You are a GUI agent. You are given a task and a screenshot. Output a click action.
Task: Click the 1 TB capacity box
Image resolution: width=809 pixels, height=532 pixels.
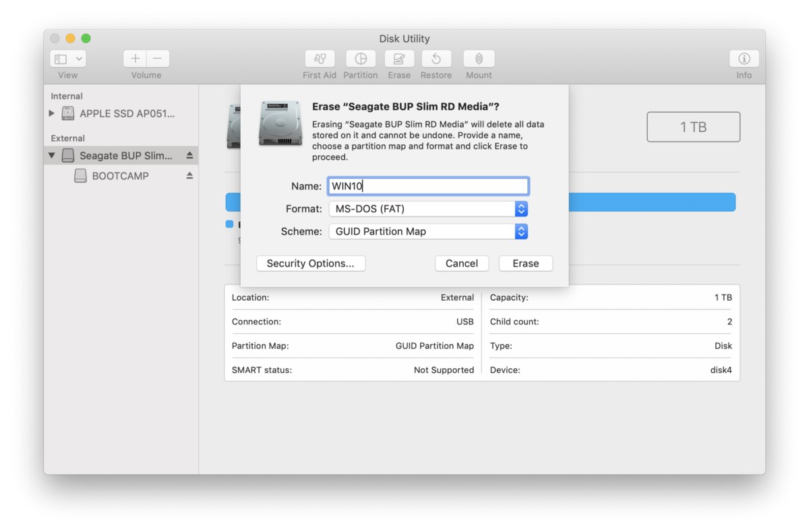pos(694,127)
